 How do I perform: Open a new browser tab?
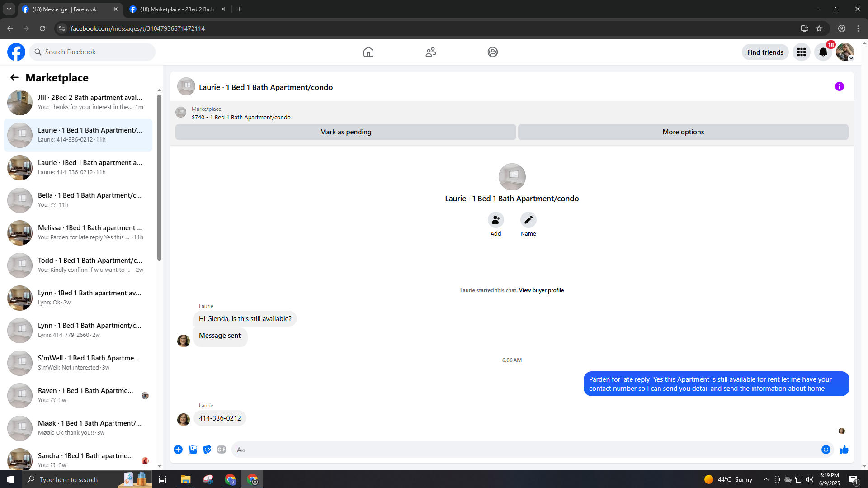click(x=240, y=9)
